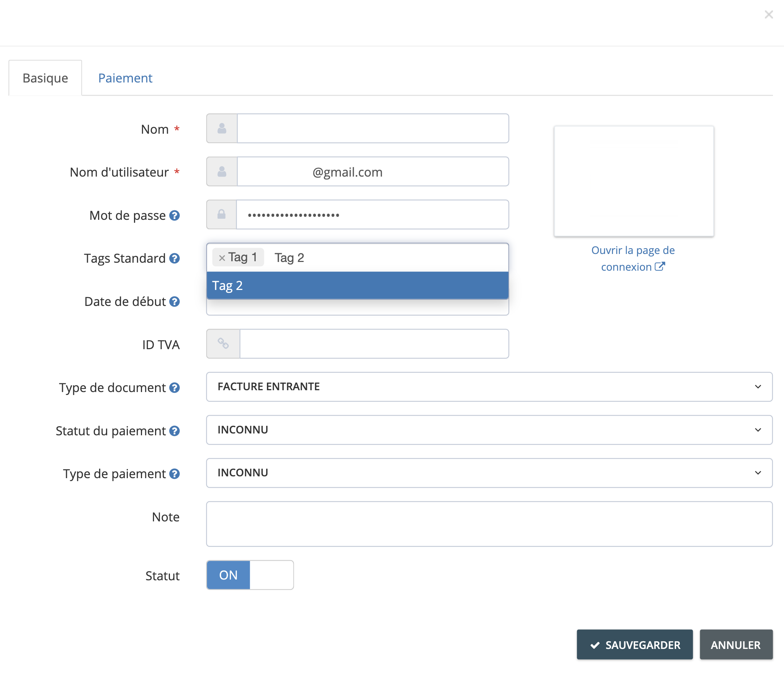Open the Tags Standard help icon
Image resolution: width=784 pixels, height=674 pixels.
(x=174, y=259)
